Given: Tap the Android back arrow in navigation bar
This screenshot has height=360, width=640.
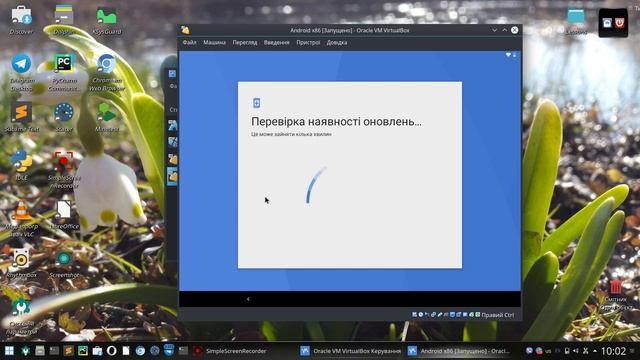Looking at the screenshot, I should [248, 299].
